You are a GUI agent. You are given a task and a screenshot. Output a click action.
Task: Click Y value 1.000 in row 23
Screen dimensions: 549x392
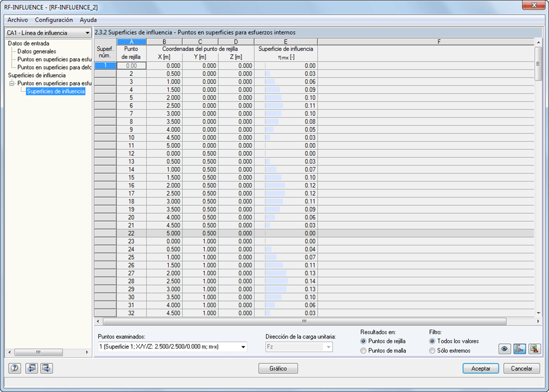201,242
